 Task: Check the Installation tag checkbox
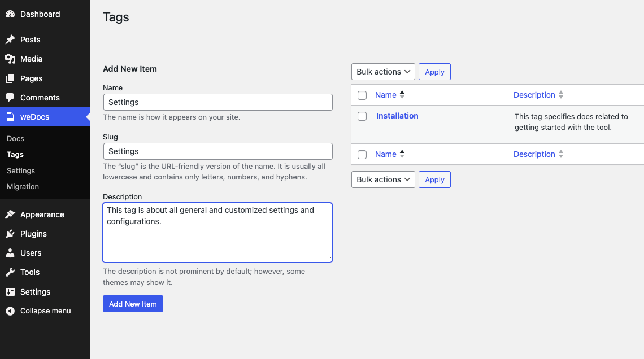pos(362,116)
